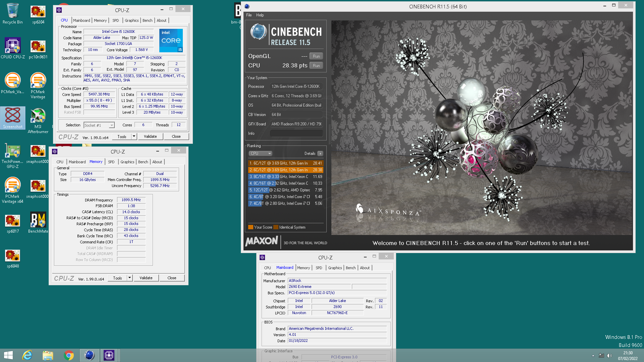Open the Recycle Bin desktop icon
Viewport: 644px width, 362px height.
[x=13, y=14]
